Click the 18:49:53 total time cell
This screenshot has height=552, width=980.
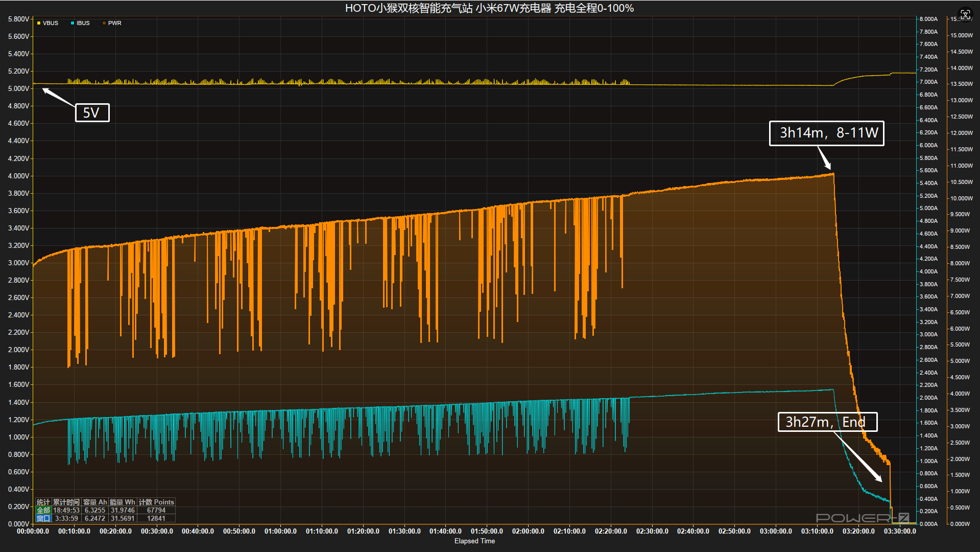(x=66, y=510)
